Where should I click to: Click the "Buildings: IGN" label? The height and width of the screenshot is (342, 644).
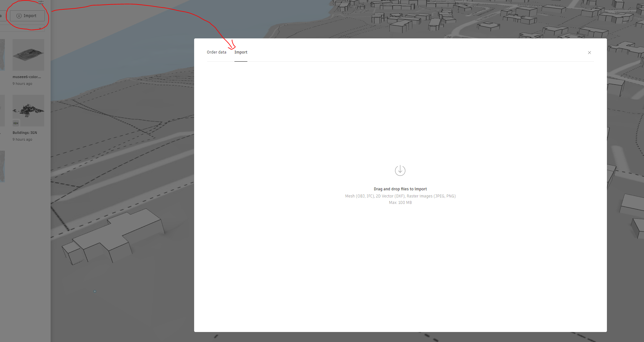pyautogui.click(x=25, y=133)
